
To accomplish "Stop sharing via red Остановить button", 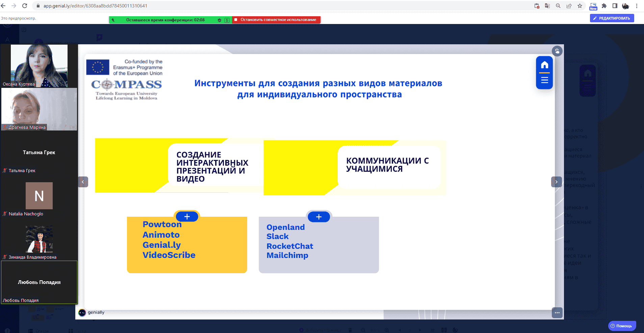I will click(276, 20).
